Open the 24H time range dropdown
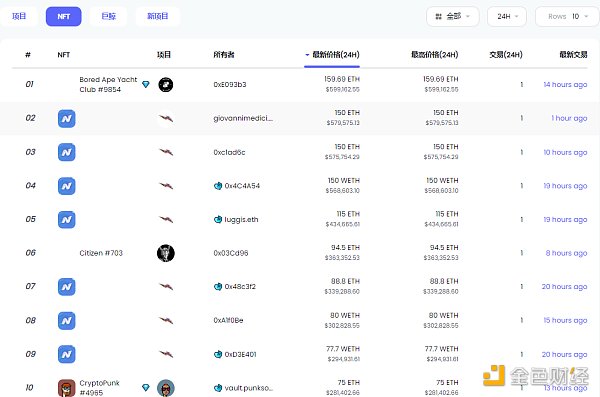The height and width of the screenshot is (397, 600). pyautogui.click(x=507, y=16)
